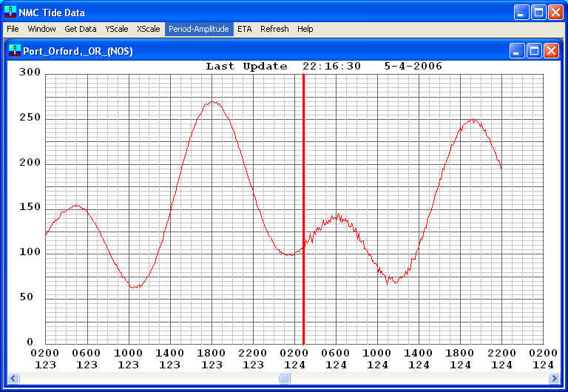Click the Period-Amplitude menu item
This screenshot has width=568, height=392.
(199, 29)
